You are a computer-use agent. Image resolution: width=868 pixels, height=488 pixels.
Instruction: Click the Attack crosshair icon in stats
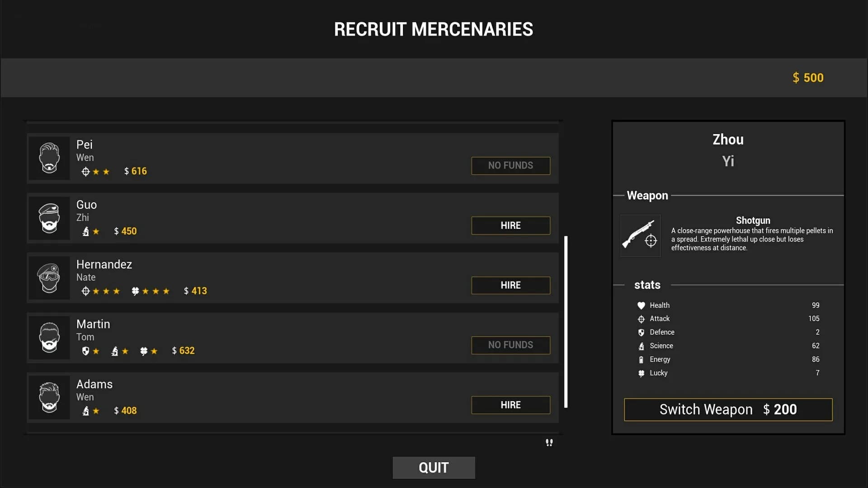coord(641,319)
